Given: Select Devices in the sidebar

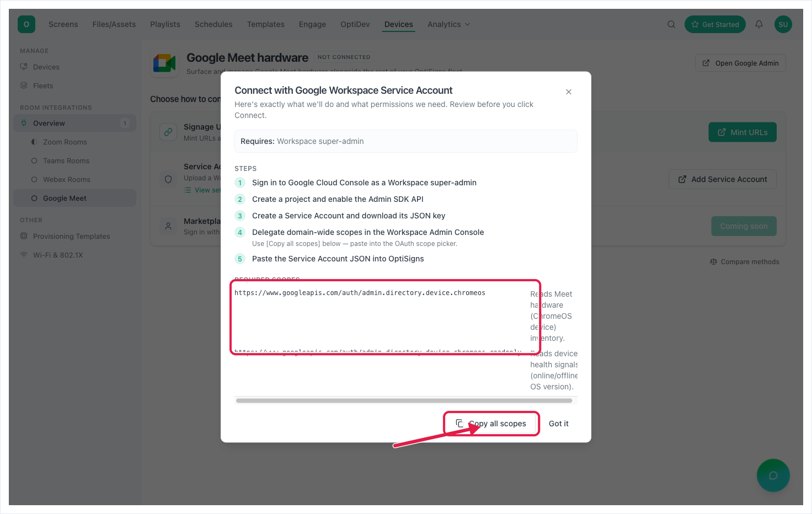Looking at the screenshot, I should pos(74,67).
